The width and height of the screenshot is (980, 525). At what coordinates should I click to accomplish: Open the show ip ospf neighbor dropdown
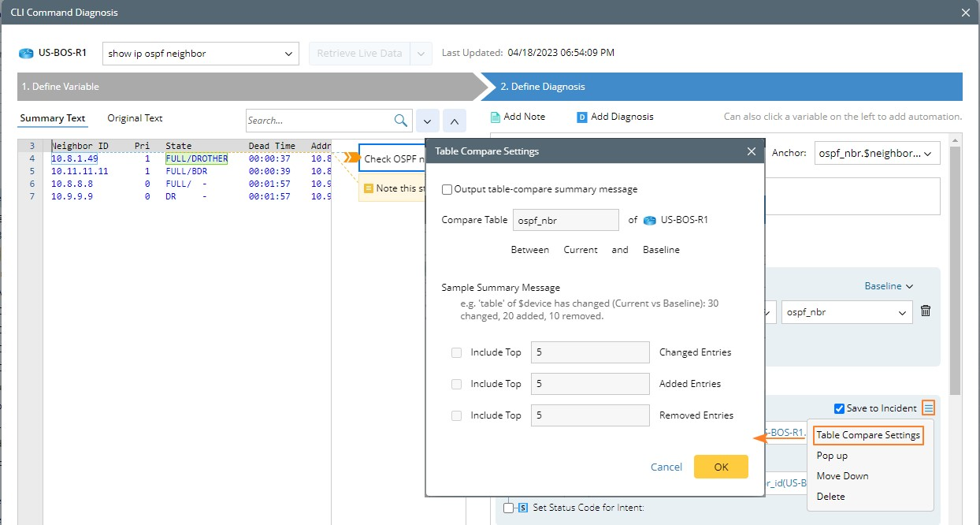tap(201, 54)
